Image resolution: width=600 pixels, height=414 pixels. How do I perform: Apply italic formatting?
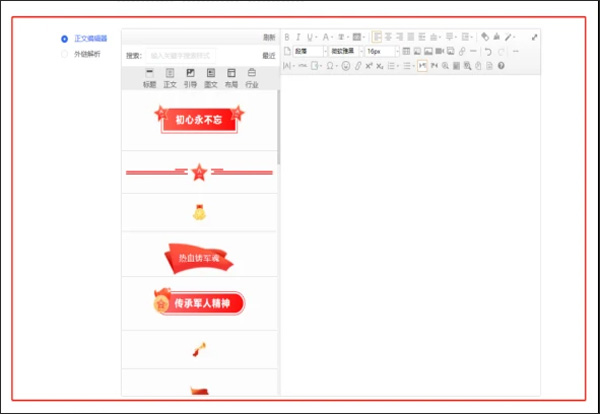(x=298, y=37)
